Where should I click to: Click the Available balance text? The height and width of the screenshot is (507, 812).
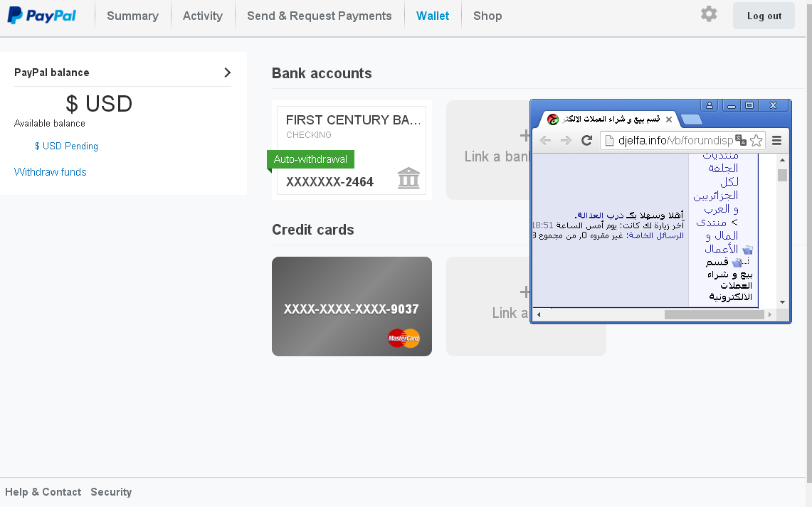click(50, 123)
